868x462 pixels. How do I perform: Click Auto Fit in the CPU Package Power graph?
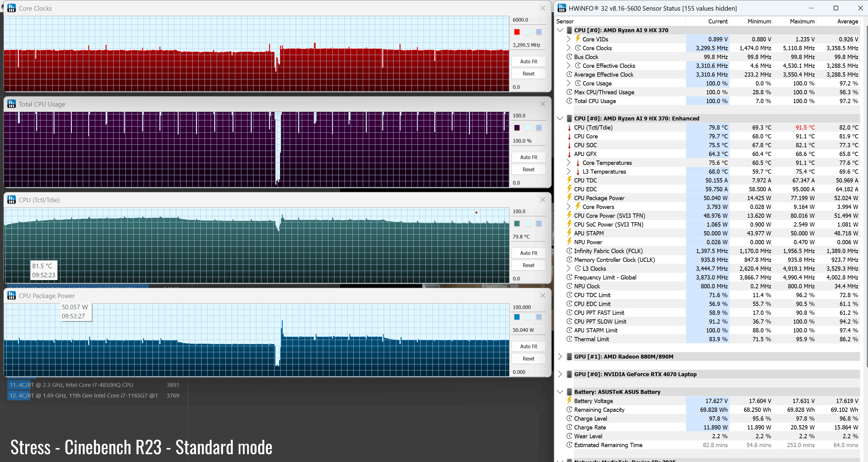[x=528, y=346]
